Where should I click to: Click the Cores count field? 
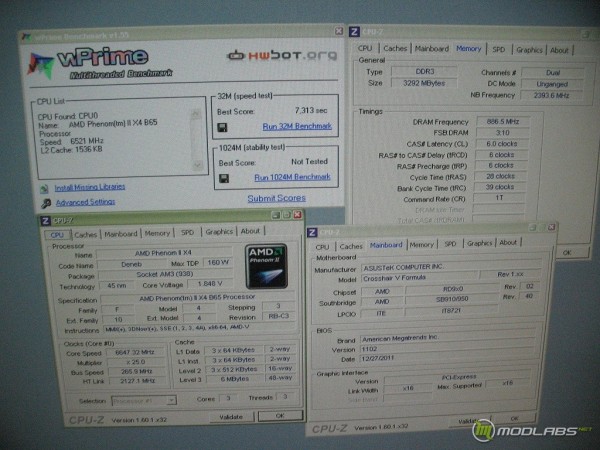point(228,398)
